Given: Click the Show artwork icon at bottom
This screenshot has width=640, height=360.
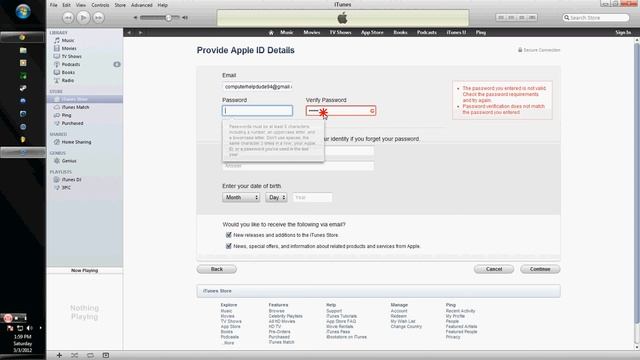Looking at the screenshot, I should (x=106, y=355).
